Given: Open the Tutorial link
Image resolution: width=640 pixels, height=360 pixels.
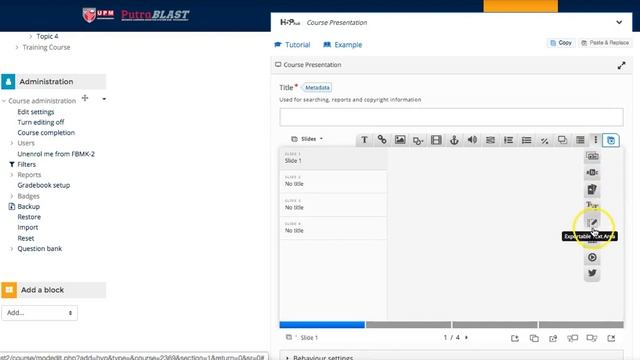Looking at the screenshot, I should pos(292,44).
